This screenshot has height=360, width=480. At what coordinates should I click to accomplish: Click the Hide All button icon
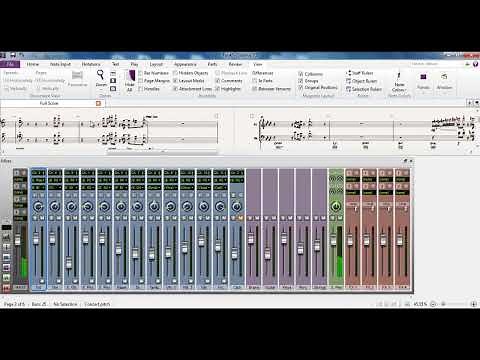point(131,76)
